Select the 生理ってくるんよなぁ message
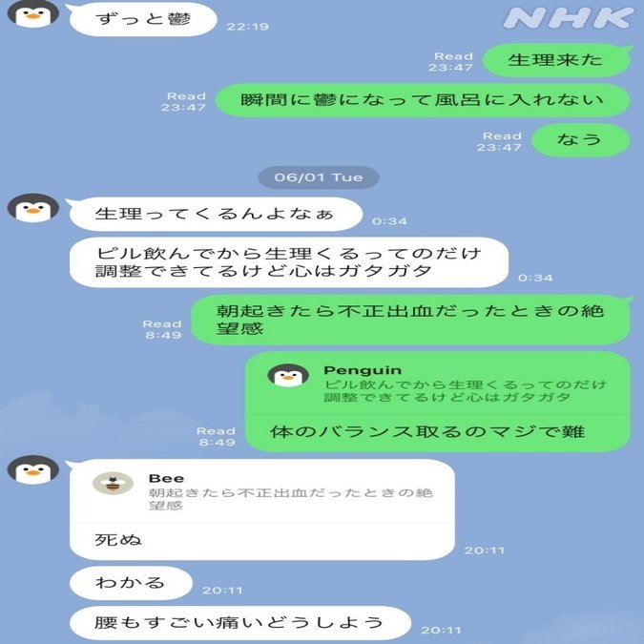 pyautogui.click(x=216, y=214)
